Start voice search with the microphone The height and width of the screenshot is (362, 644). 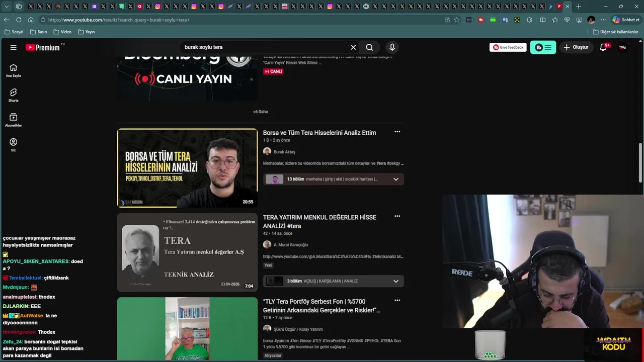tap(392, 47)
